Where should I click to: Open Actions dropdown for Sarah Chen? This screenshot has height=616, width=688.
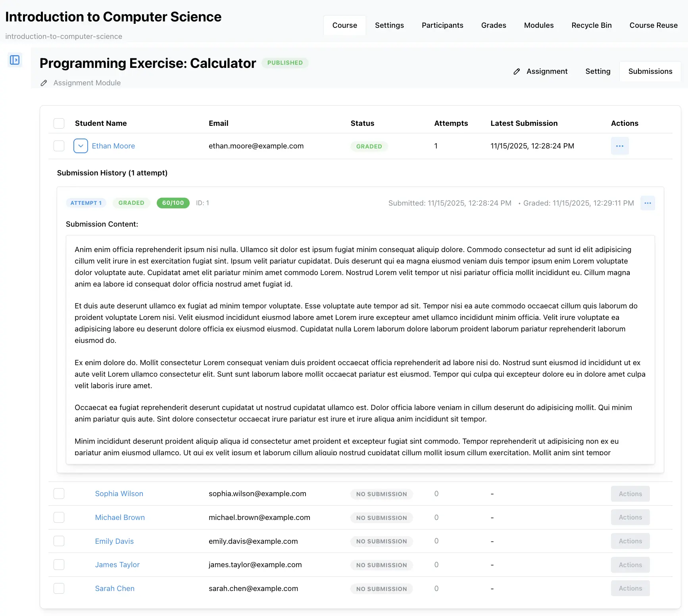[x=630, y=589]
